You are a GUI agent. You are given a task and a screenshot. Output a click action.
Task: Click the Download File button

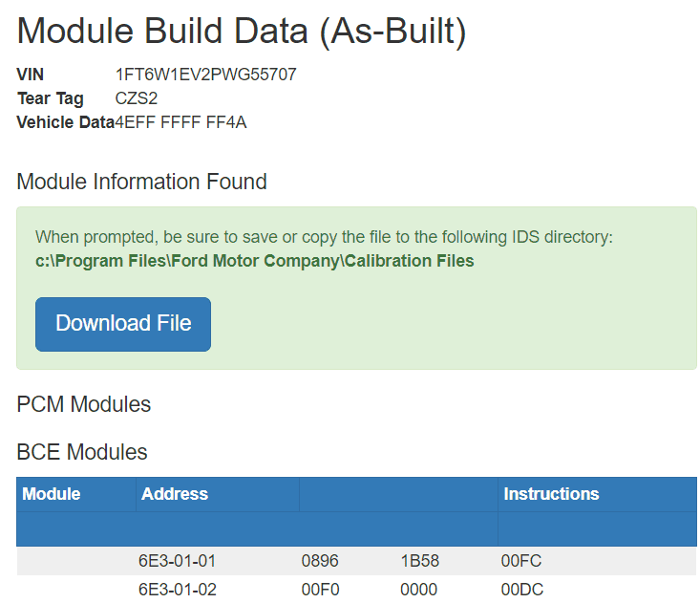pyautogui.click(x=123, y=324)
